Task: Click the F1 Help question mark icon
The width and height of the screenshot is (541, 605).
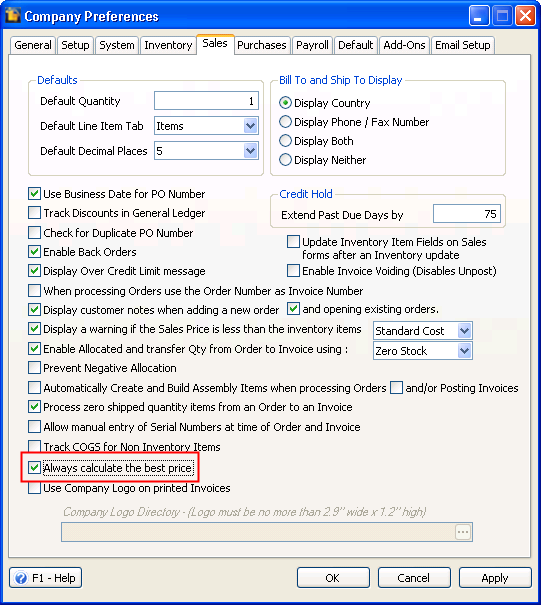Action: [21, 578]
